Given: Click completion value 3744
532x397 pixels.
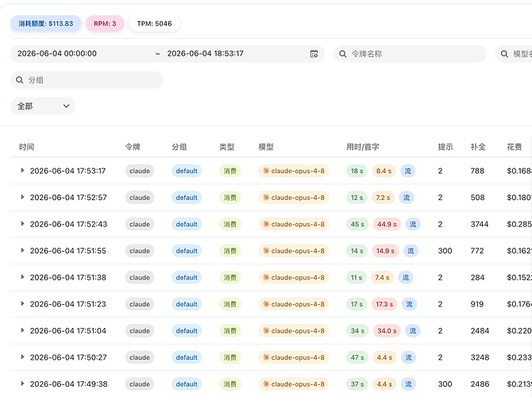Looking at the screenshot, I should point(480,224).
